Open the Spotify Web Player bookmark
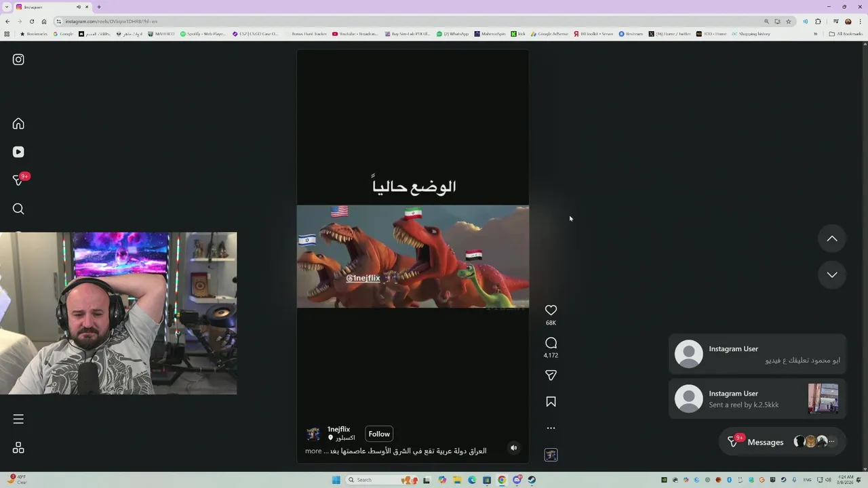 coord(203,33)
